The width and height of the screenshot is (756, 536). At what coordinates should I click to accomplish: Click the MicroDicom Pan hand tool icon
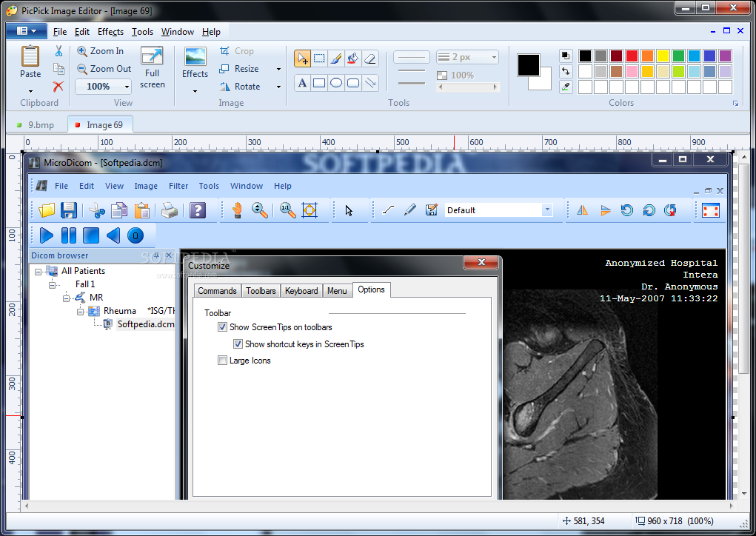point(237,210)
